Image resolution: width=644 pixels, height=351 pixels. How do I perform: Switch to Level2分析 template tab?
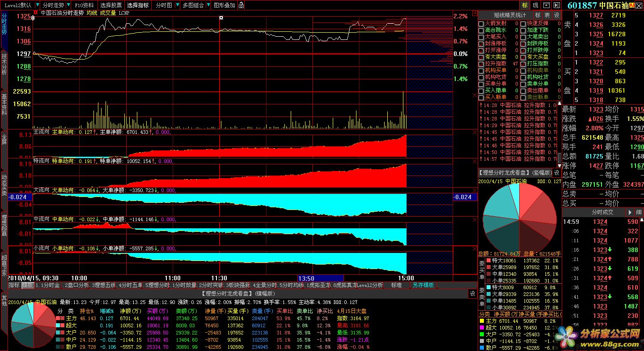(369, 285)
